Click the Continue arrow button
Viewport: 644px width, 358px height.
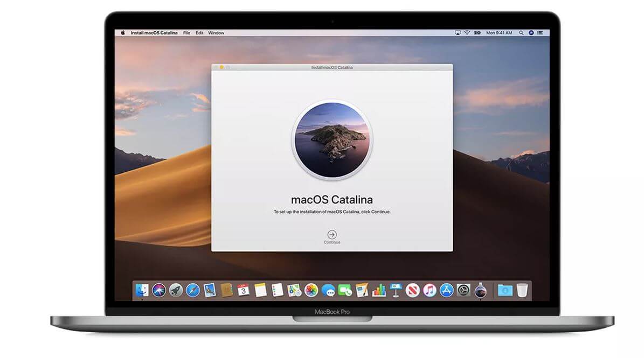pyautogui.click(x=332, y=234)
